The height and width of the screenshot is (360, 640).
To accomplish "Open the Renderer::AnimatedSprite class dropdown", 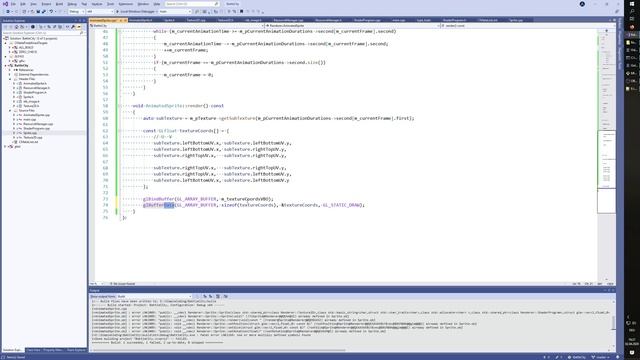I will [x=353, y=26].
